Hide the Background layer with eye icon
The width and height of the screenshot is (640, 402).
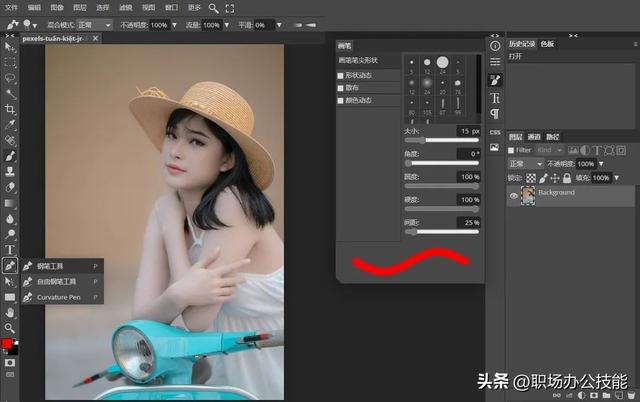coord(514,196)
